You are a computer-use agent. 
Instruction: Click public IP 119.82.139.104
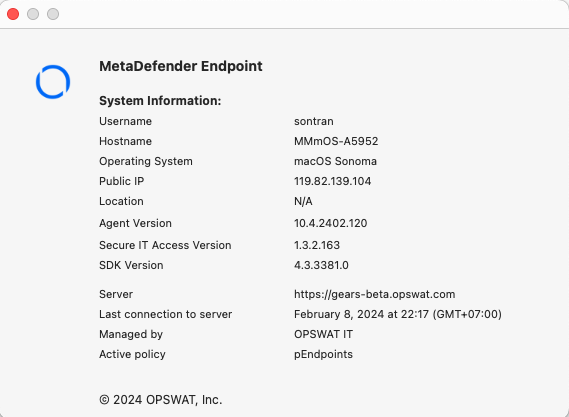[x=332, y=181]
